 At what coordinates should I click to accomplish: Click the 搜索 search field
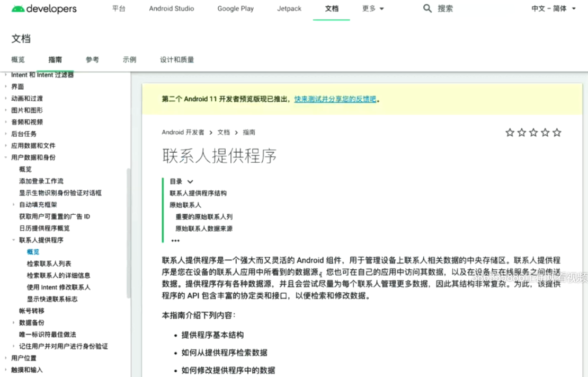point(445,8)
